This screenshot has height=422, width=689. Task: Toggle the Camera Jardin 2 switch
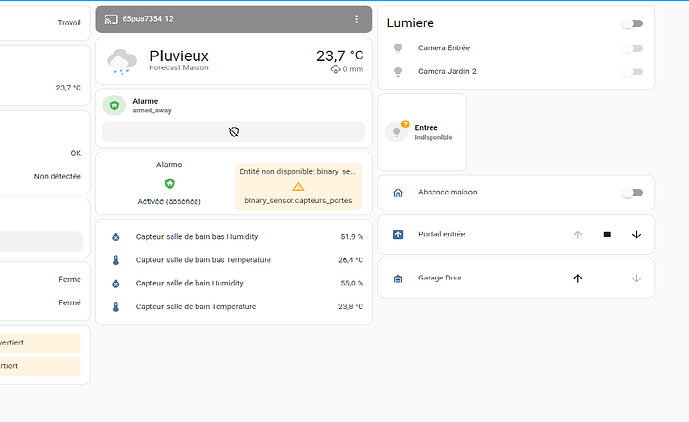[632, 72]
